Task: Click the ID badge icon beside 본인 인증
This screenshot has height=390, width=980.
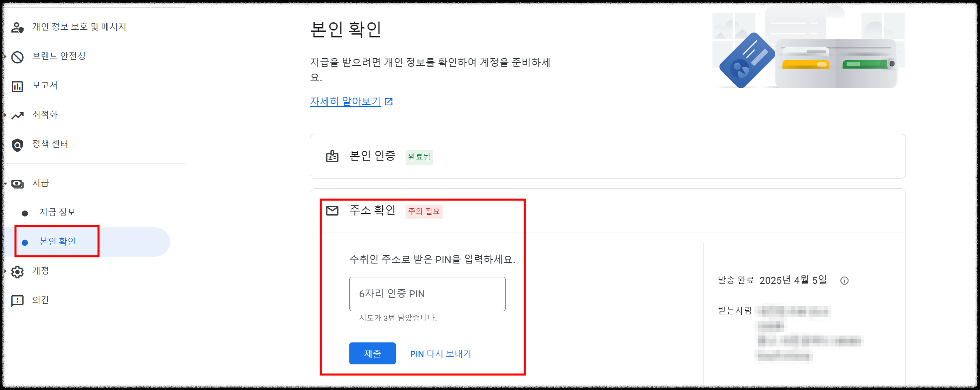Action: pyautogui.click(x=333, y=155)
